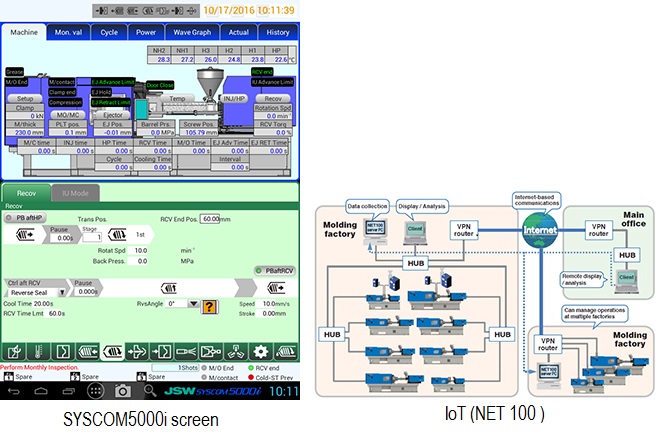The image size is (663, 438).
Task: Open the injection screw-with-left-arrow toolbar icon
Action: [x=88, y=351]
